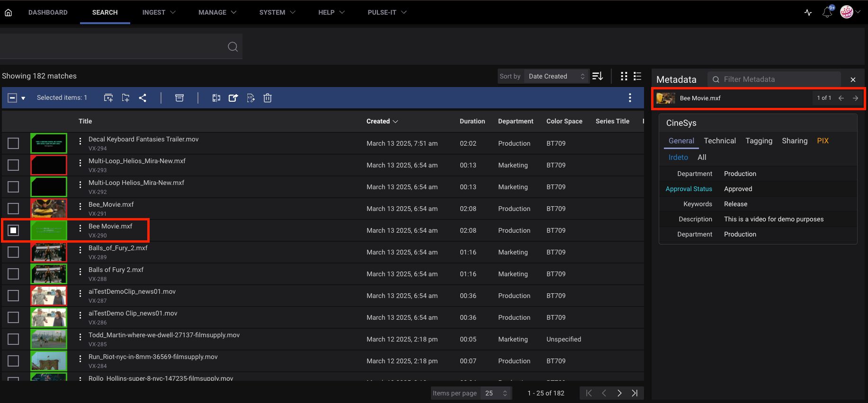
Task: Switch to grid view layout
Action: pos(624,76)
